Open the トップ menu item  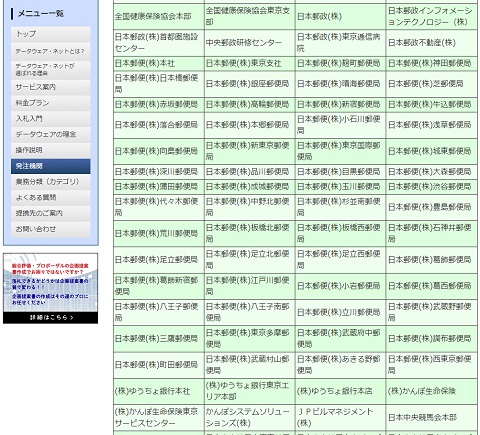pyautogui.click(x=50, y=34)
